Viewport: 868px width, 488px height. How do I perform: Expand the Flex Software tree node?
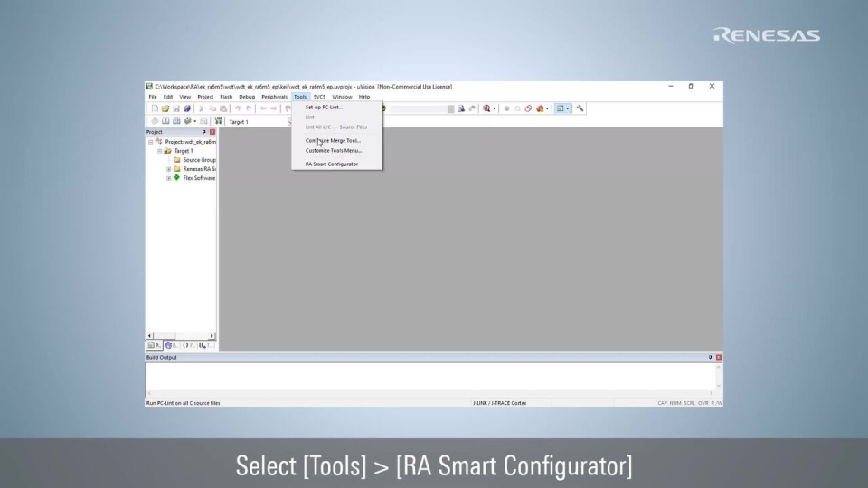169,178
